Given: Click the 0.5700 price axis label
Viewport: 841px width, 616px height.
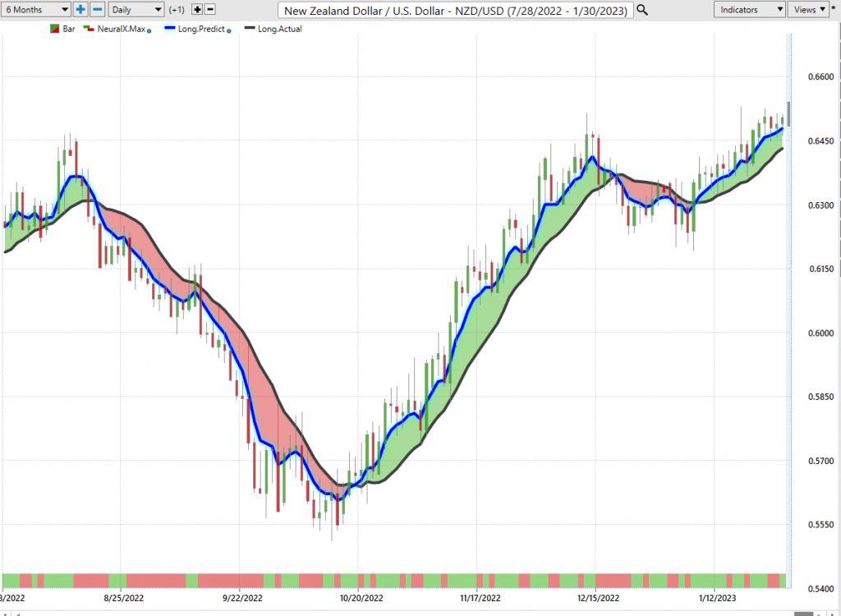Looking at the screenshot, I should click(820, 461).
